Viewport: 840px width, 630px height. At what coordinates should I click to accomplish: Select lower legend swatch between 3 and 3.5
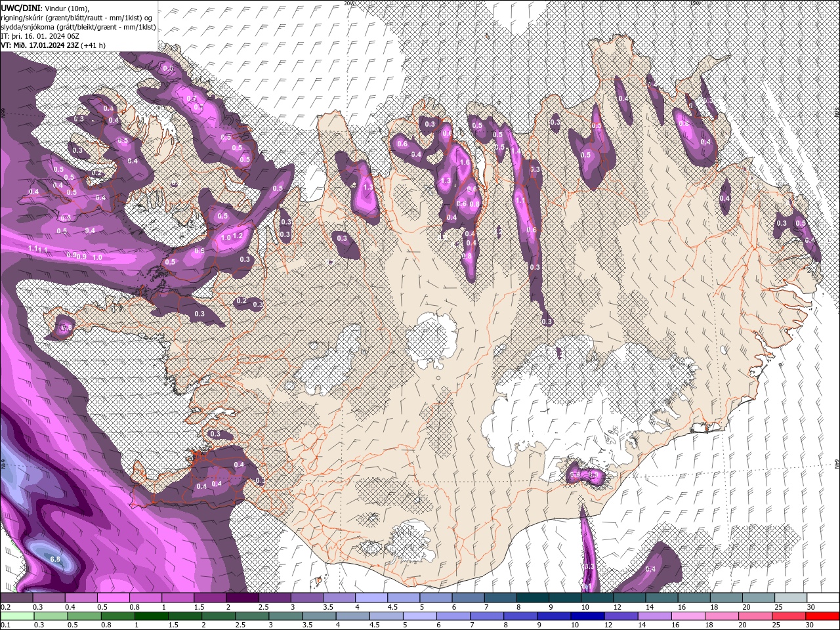coord(285,616)
